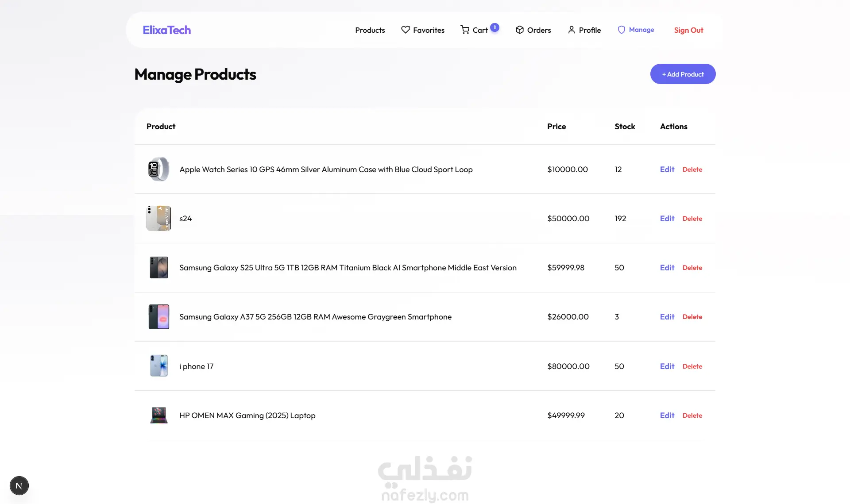850x504 pixels.
Task: Click the heart icon beside Favorites
Action: point(406,30)
